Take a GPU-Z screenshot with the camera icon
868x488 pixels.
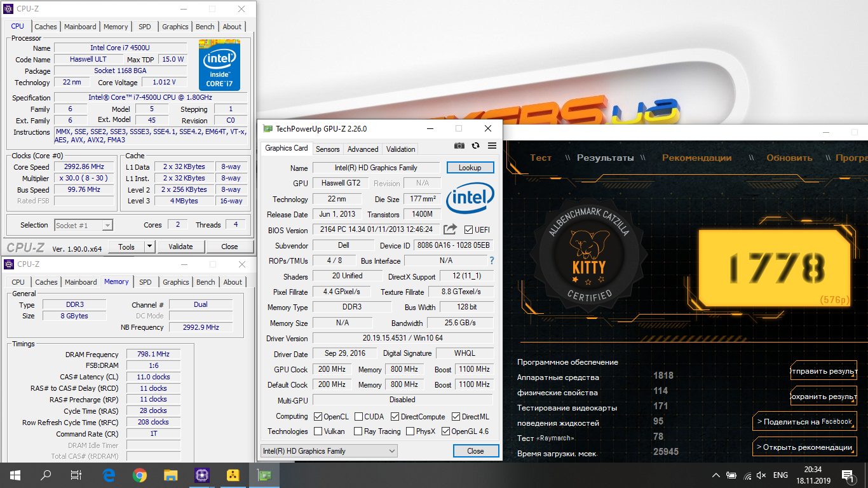[x=459, y=146]
